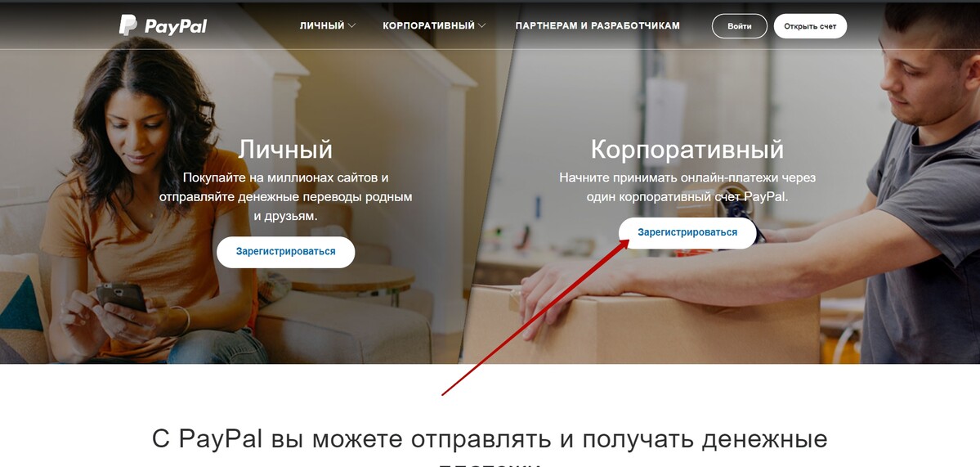This screenshot has height=467, width=980.
Task: Go to ПАРТНЕРАМ И РАЗРАБОТЧИКАМ
Action: coord(597,25)
